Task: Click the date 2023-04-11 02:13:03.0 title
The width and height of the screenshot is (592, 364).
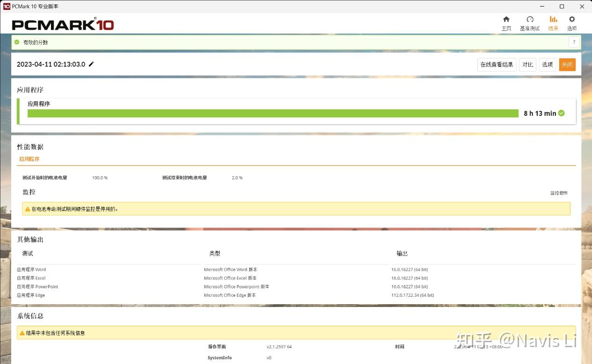Action: point(51,64)
